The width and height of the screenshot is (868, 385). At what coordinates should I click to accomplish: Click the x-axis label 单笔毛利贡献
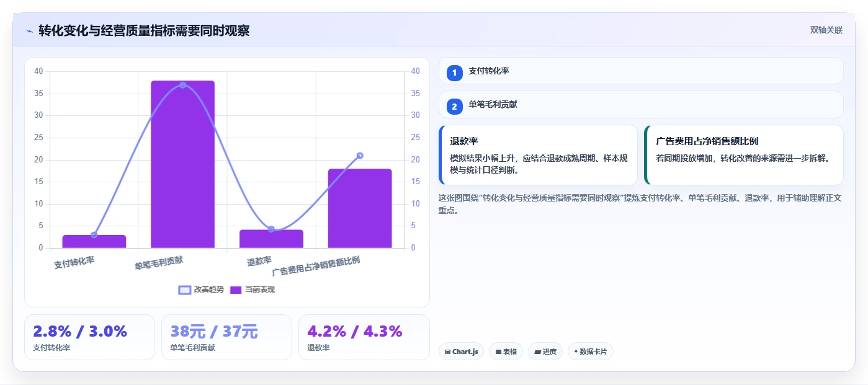159,262
